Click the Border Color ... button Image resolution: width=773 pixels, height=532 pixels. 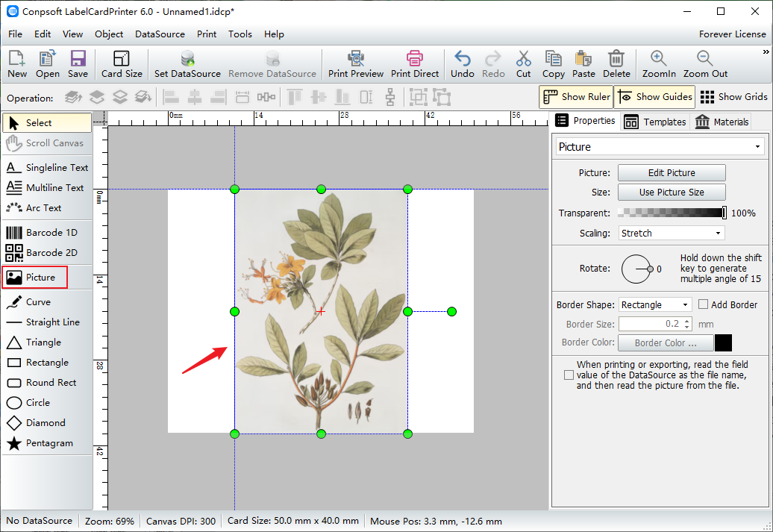[666, 342]
